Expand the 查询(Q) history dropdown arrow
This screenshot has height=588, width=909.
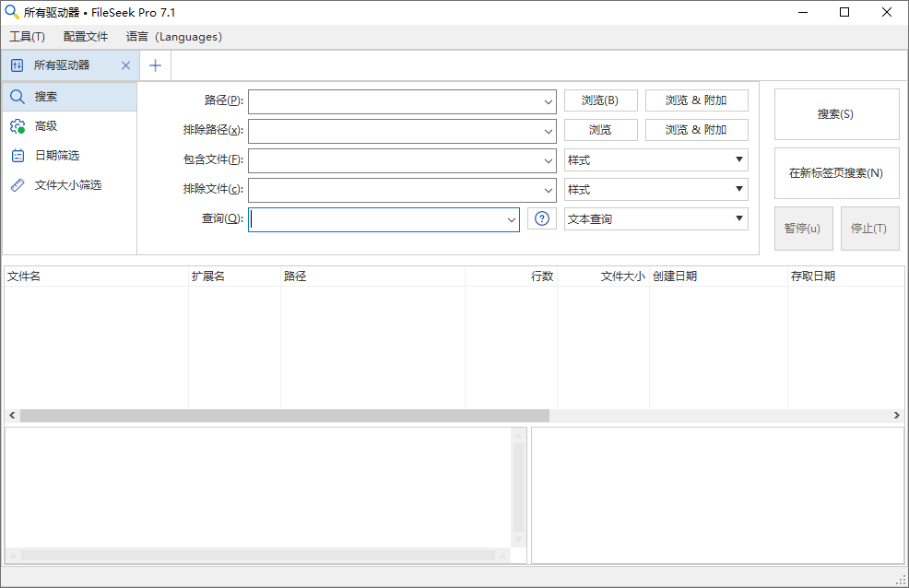512,219
